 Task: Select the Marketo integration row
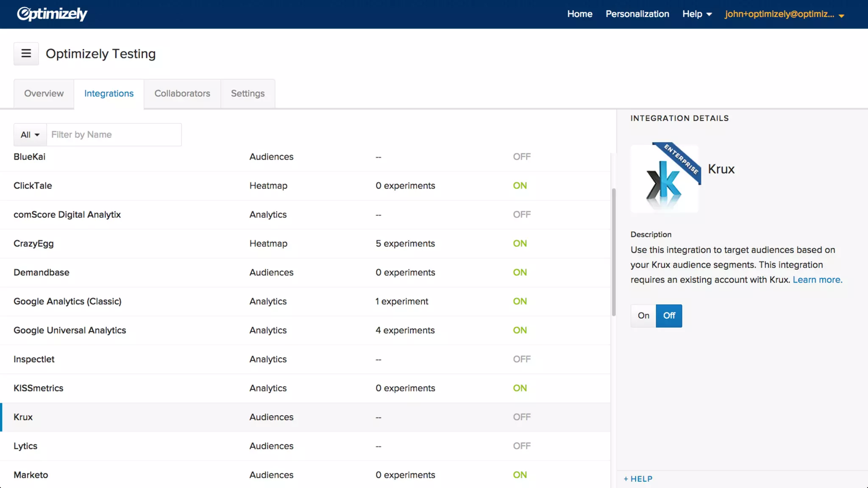[x=305, y=474]
